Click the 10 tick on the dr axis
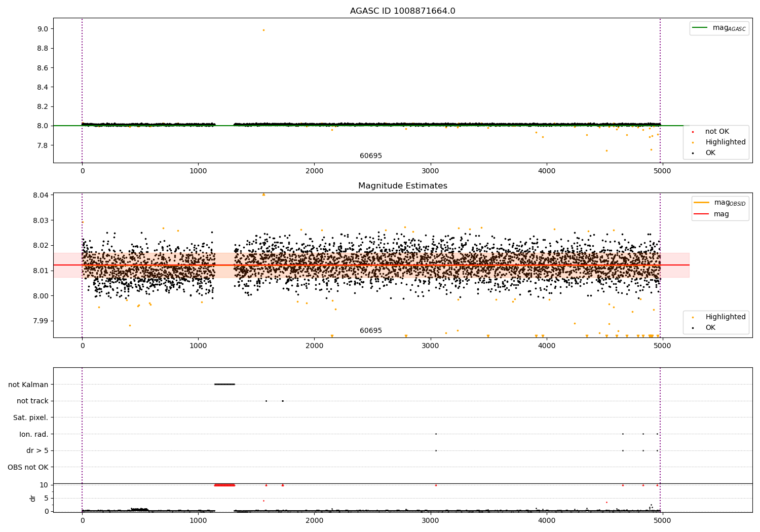The image size is (760, 532). tap(44, 485)
